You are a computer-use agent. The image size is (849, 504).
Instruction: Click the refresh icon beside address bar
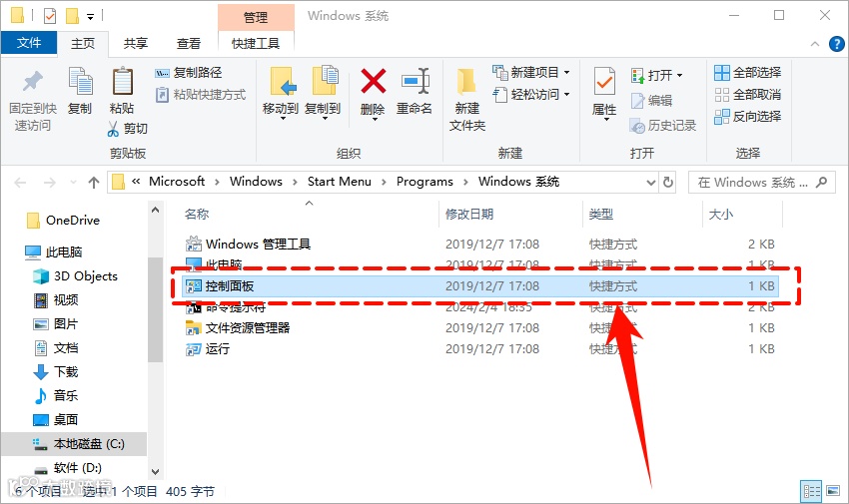pos(668,183)
